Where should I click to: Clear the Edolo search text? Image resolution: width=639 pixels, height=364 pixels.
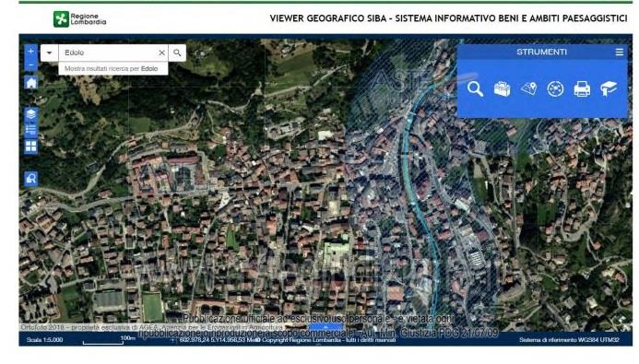pos(161,53)
